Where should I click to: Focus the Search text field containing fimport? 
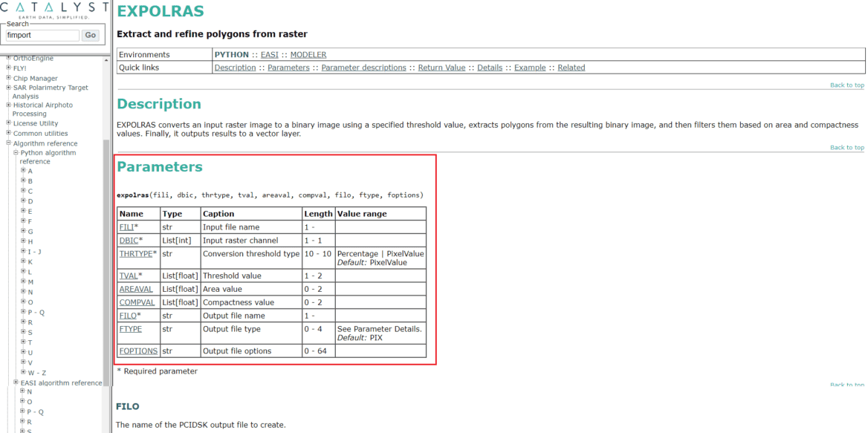point(42,36)
